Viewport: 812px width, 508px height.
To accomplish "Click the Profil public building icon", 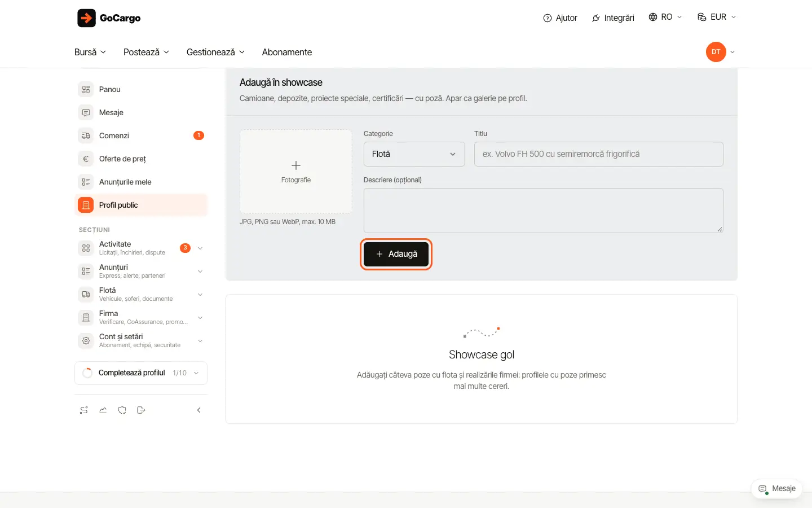I will [86, 205].
